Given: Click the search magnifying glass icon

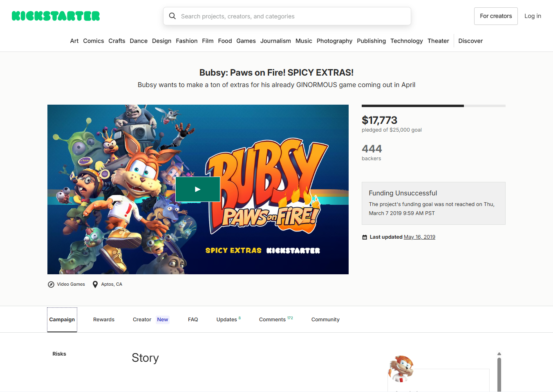Looking at the screenshot, I should coord(172,16).
